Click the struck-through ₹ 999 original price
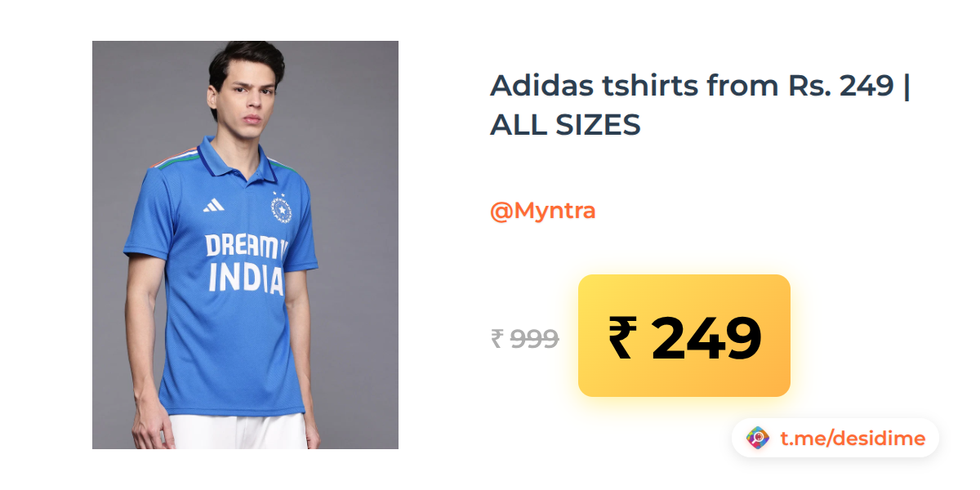 pos(524,338)
